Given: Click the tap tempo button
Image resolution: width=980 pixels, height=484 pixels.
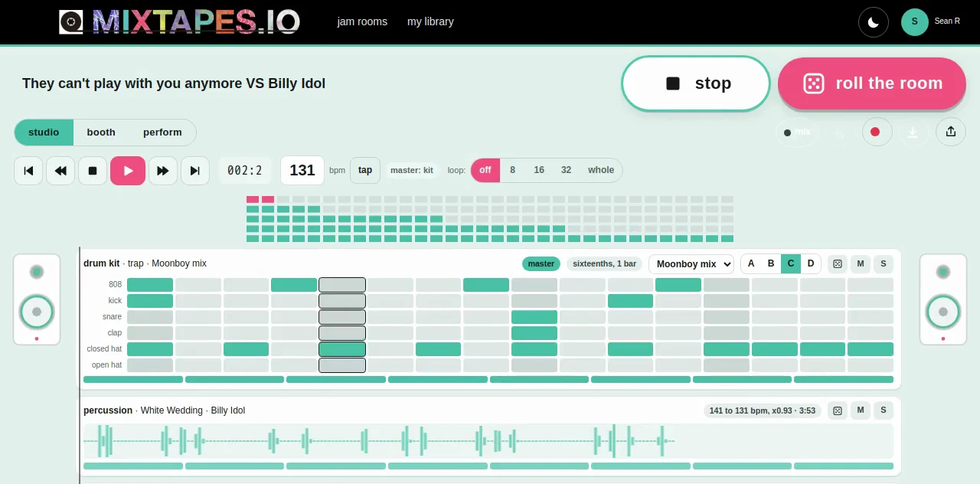Looking at the screenshot, I should click(x=365, y=170).
